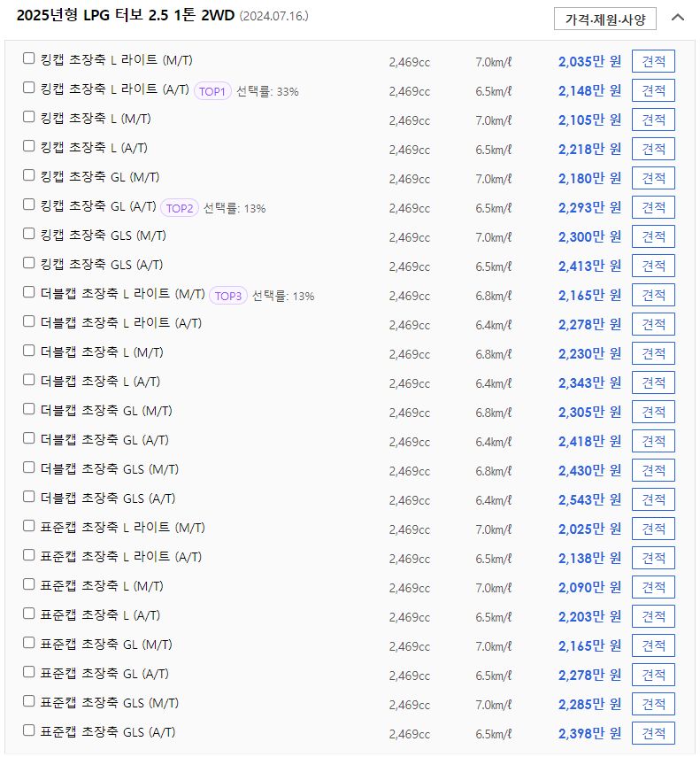Request 견적 for 더블캡 초장축 L (A/T)
700x757 pixels.
click(653, 382)
